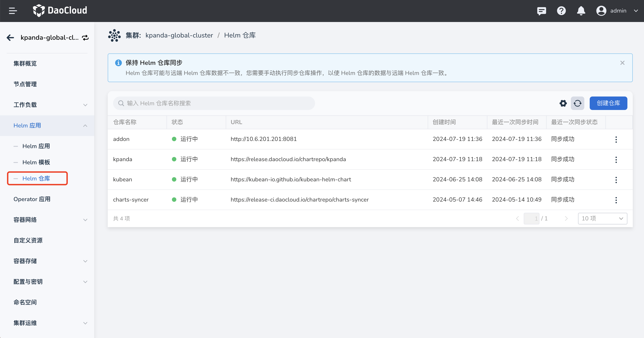The image size is (644, 338).
Task: Click the back arrow beside cluster name
Action: pos(10,37)
